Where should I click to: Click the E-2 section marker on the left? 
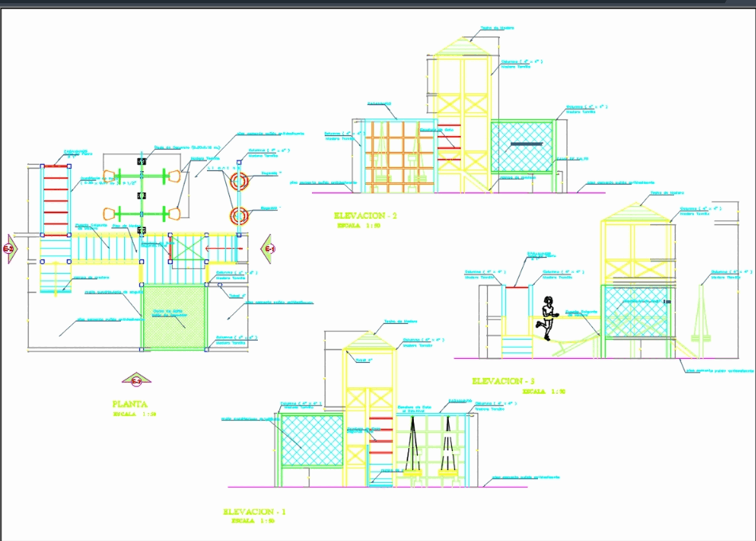click(10, 250)
